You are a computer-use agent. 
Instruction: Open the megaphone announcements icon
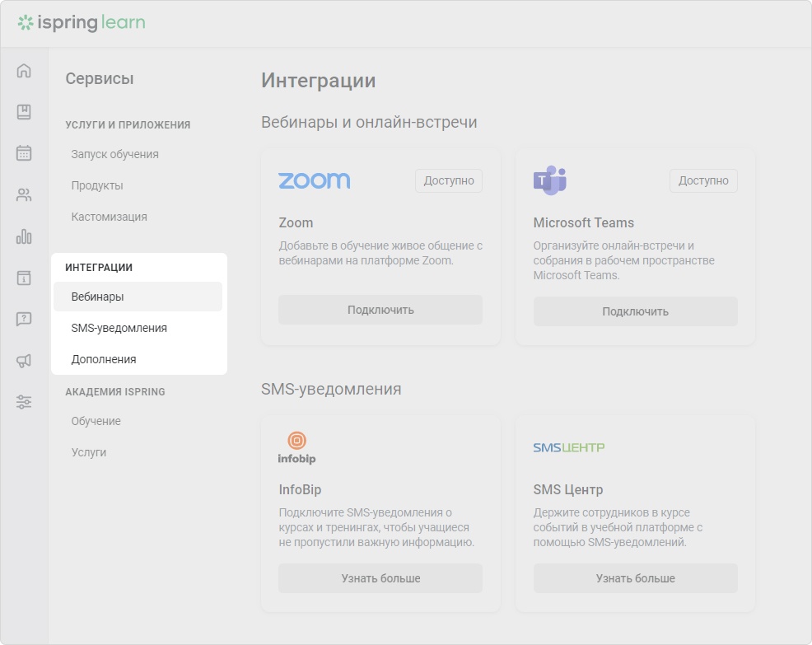click(24, 361)
